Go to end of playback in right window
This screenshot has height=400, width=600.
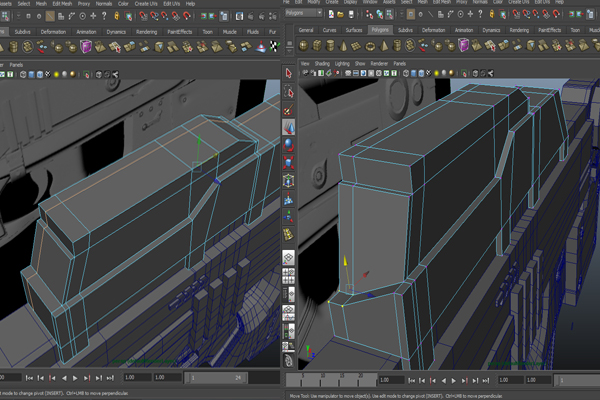pos(486,380)
